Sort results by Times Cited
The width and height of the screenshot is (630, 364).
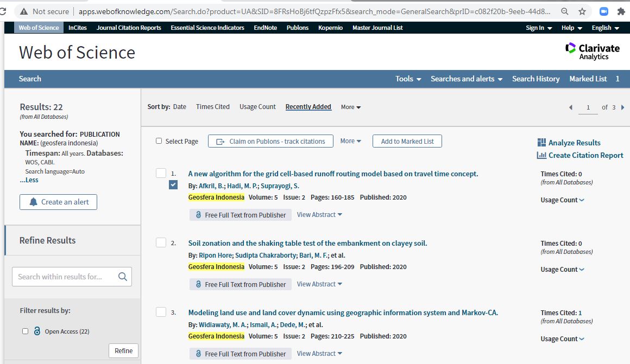pyautogui.click(x=212, y=107)
